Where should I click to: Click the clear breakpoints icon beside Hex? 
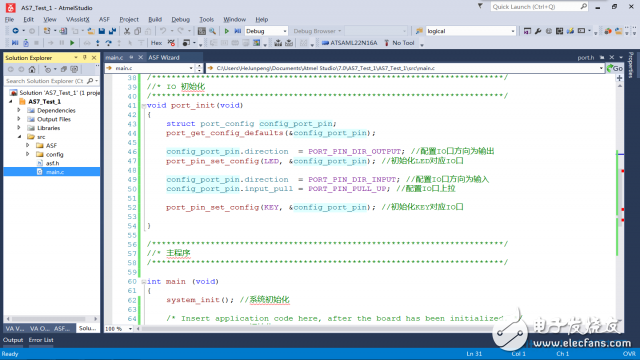[x=171, y=43]
